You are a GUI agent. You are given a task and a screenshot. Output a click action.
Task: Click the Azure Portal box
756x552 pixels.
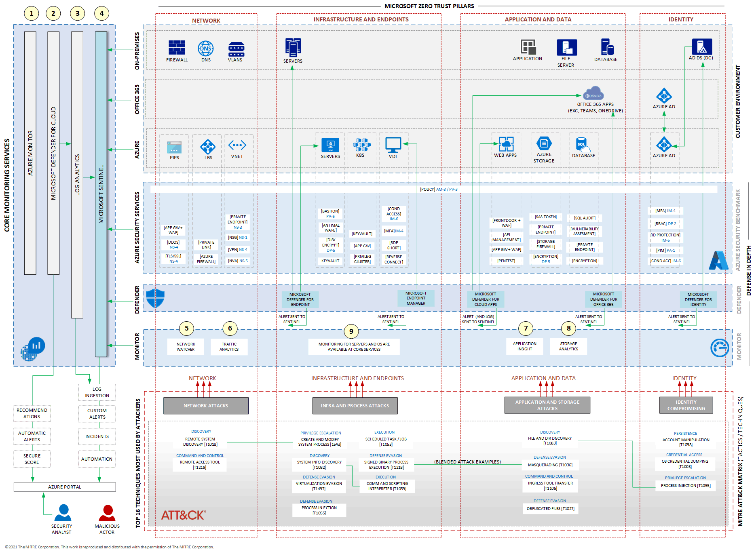pyautogui.click(x=65, y=487)
